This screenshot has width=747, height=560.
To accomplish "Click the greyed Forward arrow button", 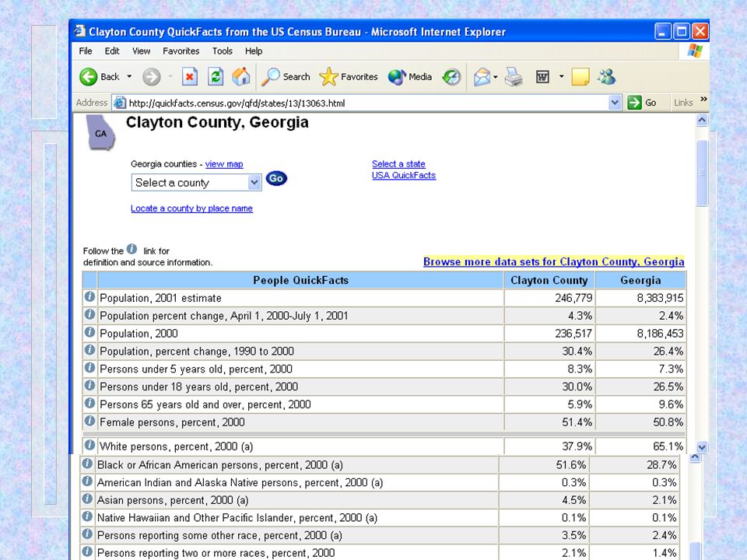I will pyautogui.click(x=152, y=77).
